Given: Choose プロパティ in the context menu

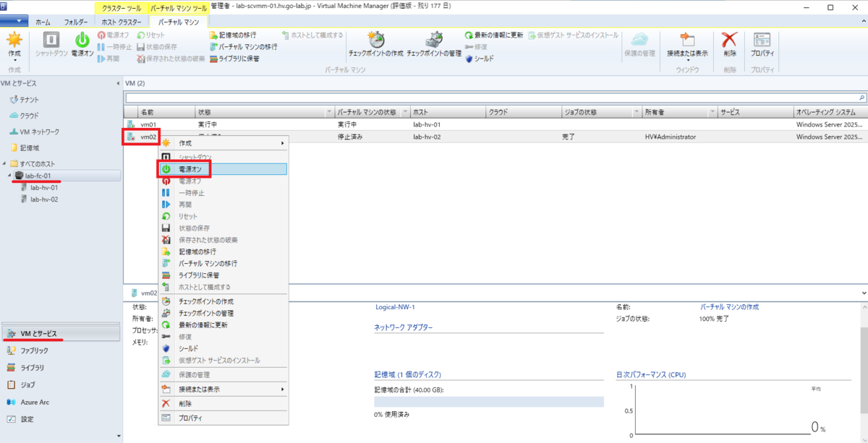Looking at the screenshot, I should (224, 418).
